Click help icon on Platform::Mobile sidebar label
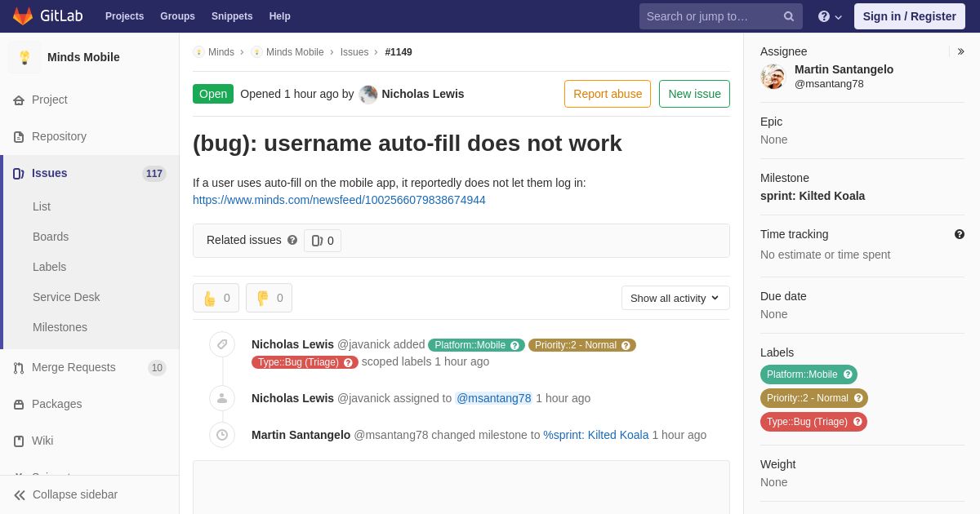This screenshot has width=980, height=514. [848, 374]
